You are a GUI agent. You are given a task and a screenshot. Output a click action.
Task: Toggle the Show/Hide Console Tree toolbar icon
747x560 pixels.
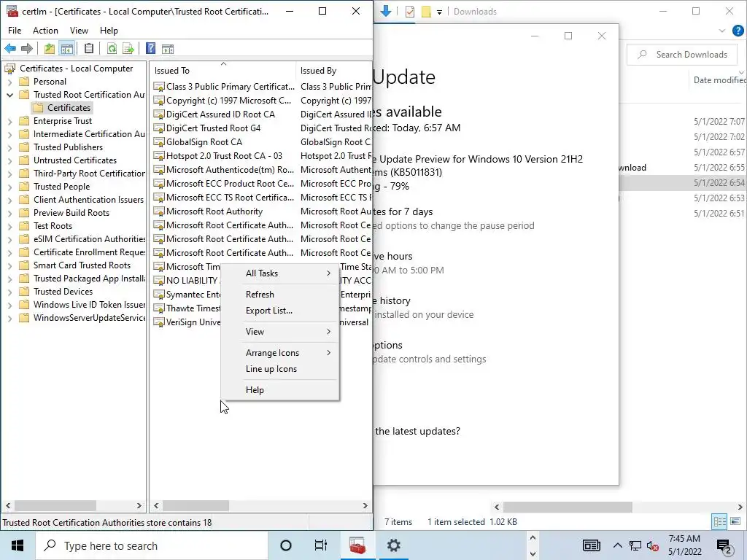point(67,49)
